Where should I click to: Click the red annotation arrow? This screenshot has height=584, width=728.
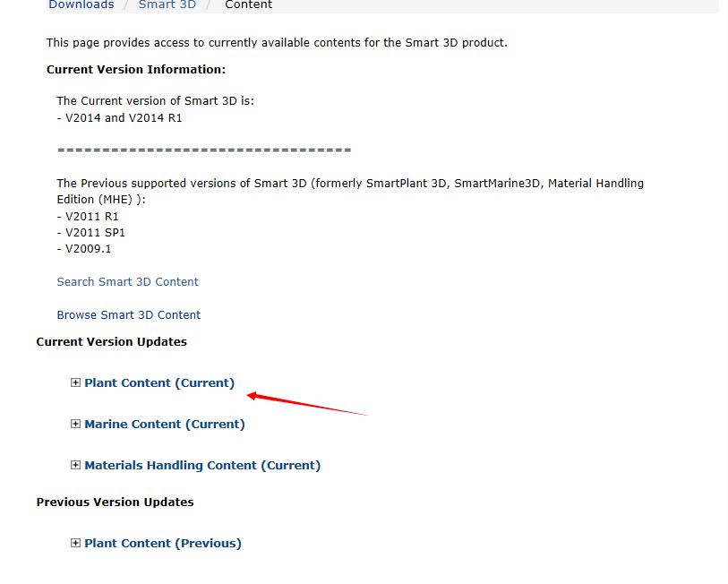click(307, 404)
